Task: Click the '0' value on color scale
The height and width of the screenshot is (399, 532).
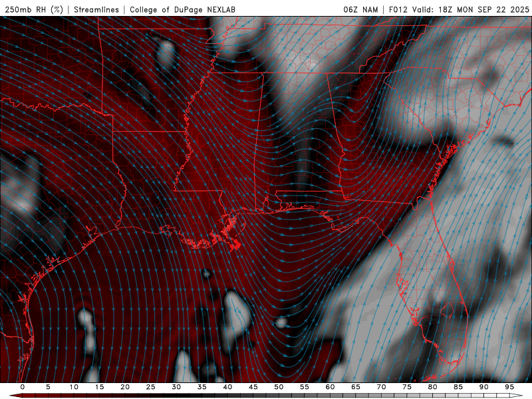Action: tap(23, 387)
